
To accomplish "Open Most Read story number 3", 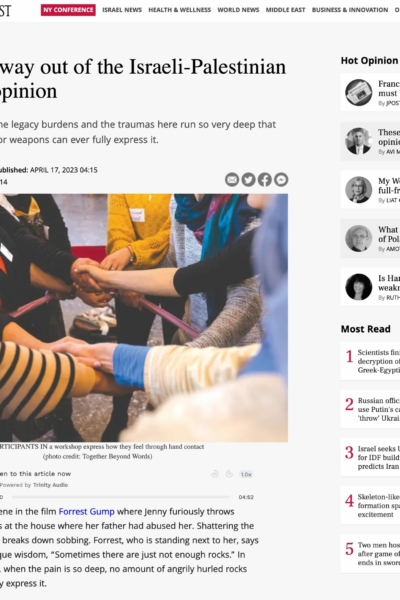I will coord(371,457).
